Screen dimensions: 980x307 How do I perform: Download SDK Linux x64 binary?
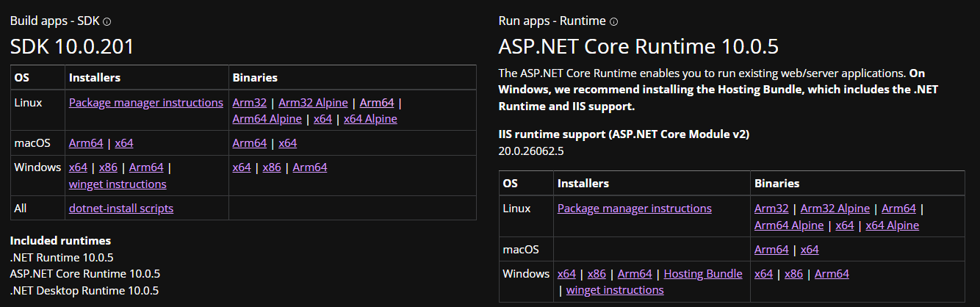[x=323, y=119]
